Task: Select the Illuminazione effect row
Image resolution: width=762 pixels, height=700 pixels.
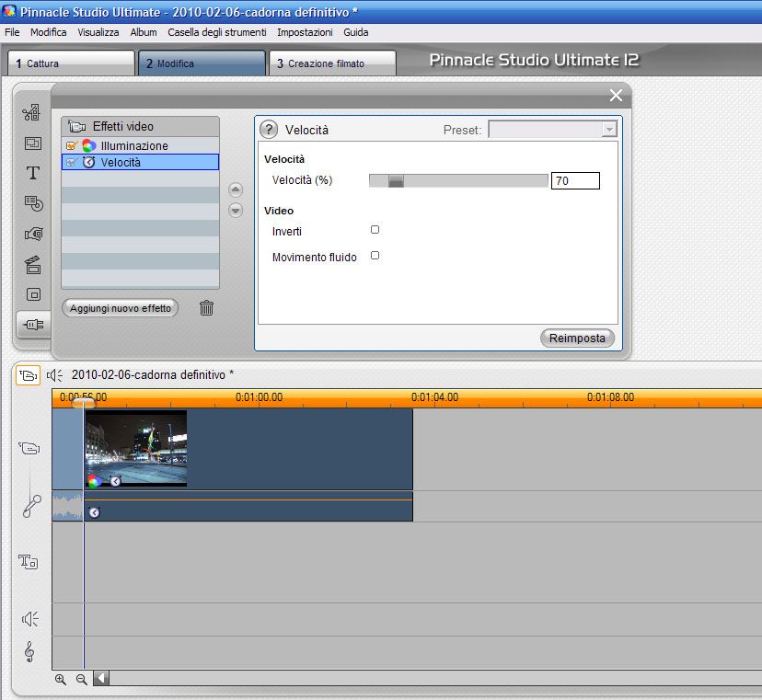Action: click(x=141, y=145)
